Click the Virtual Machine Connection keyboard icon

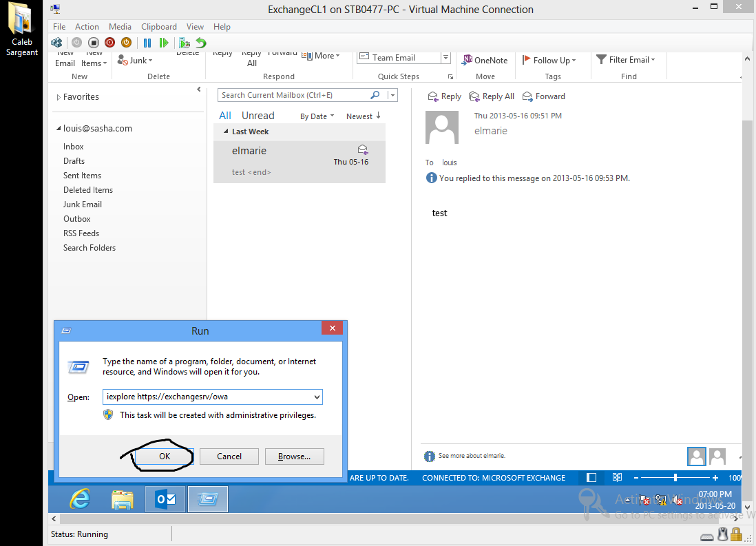tap(707, 537)
